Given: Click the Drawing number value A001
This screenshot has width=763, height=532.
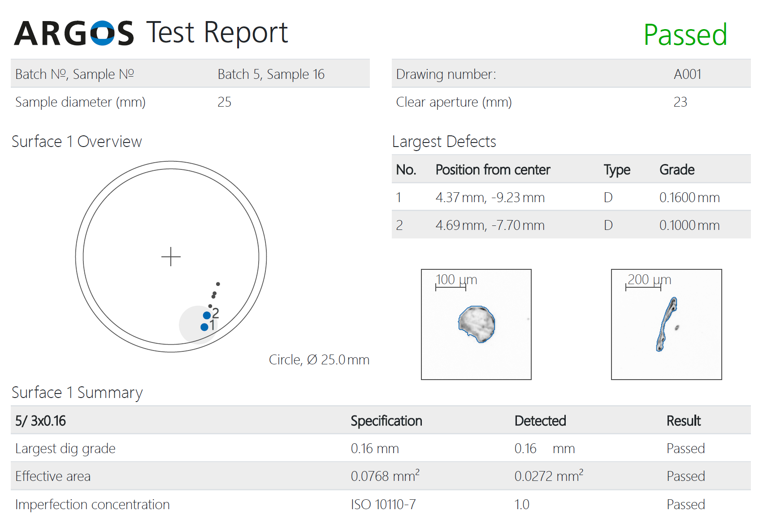Looking at the screenshot, I should tap(687, 74).
